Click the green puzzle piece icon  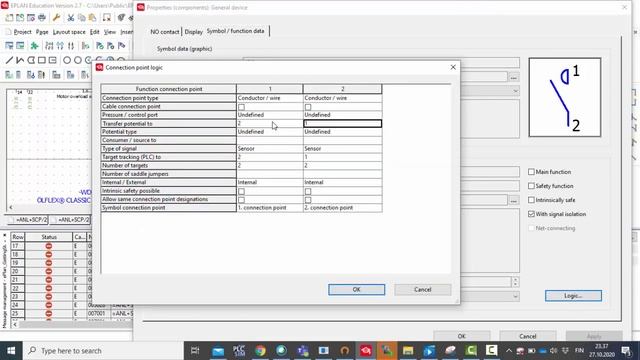coord(34,46)
